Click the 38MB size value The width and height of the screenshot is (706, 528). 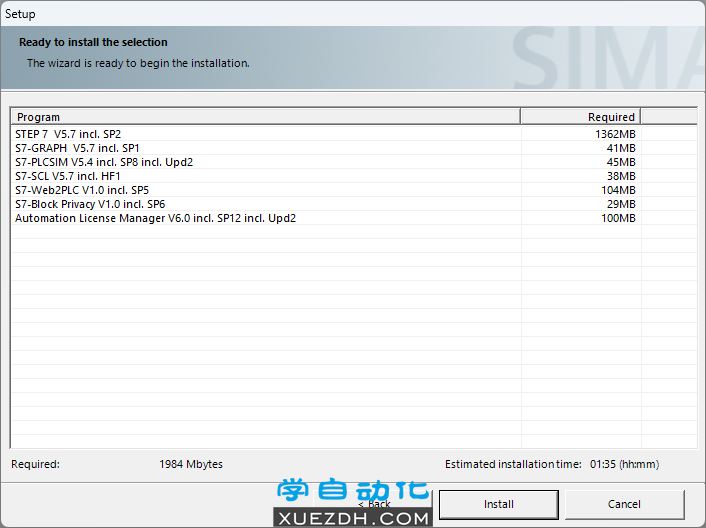pyautogui.click(x=621, y=176)
